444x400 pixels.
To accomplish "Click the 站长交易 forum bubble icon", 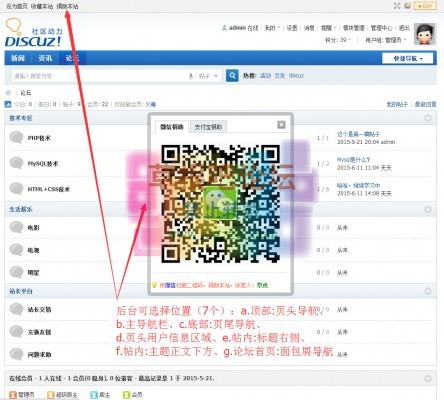I will pos(16,309).
